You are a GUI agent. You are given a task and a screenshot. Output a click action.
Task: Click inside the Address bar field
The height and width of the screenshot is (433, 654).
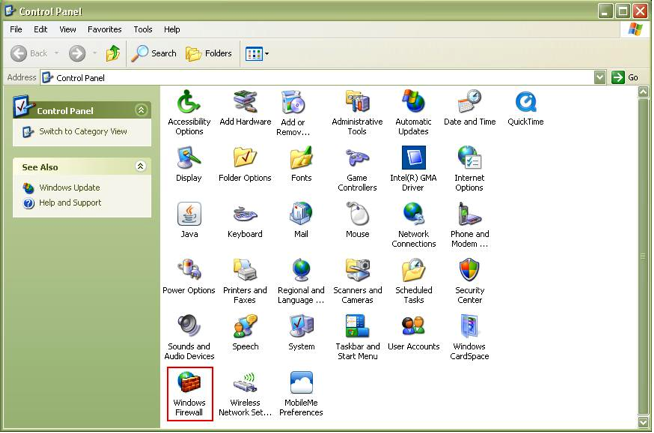(320, 77)
